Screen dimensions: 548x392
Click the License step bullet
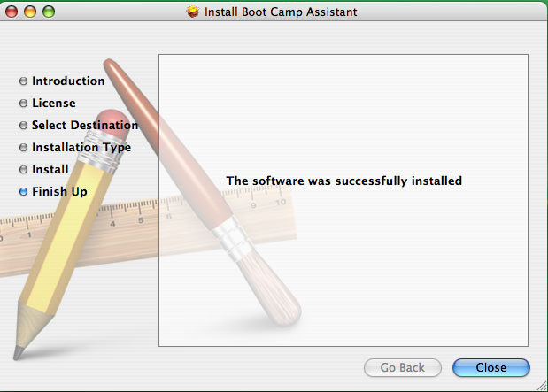point(23,103)
